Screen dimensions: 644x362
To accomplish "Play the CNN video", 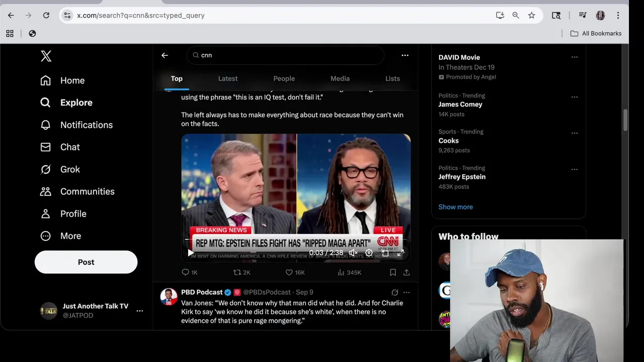I will click(191, 253).
